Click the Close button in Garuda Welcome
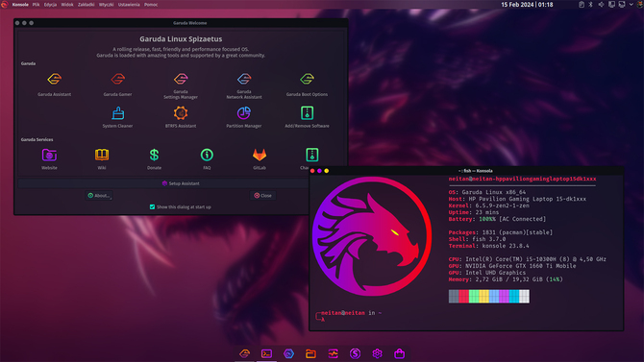The image size is (644, 362). (x=262, y=195)
